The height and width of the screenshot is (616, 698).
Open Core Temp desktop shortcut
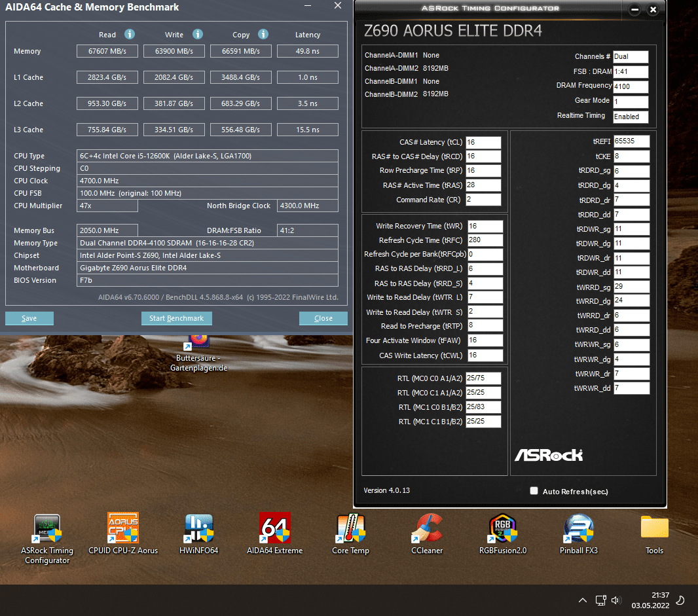(351, 534)
